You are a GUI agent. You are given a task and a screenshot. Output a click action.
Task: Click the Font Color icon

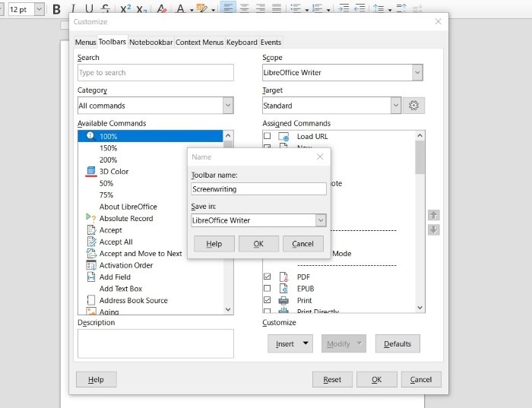tap(181, 9)
